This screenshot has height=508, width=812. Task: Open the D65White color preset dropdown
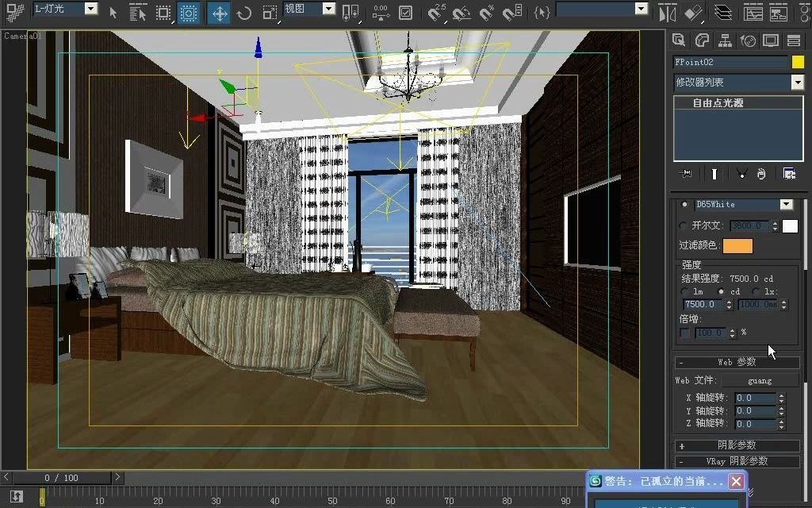pyautogui.click(x=786, y=204)
